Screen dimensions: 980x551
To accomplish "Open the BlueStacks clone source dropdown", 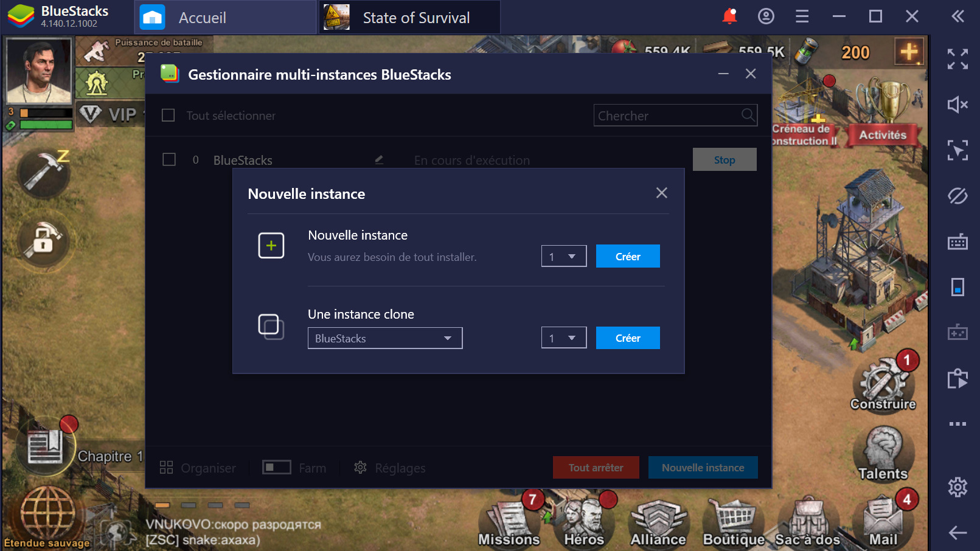I will 385,338.
